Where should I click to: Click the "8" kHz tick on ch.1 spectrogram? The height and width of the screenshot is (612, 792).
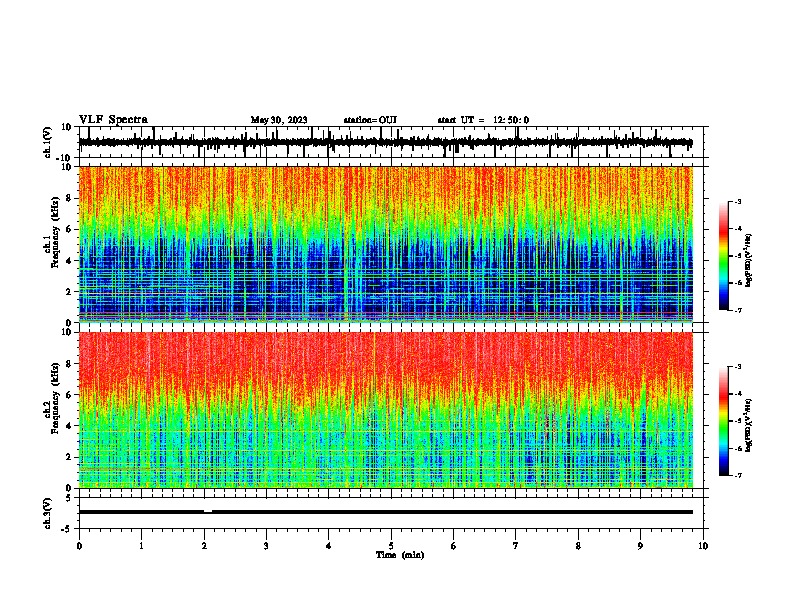coord(70,198)
